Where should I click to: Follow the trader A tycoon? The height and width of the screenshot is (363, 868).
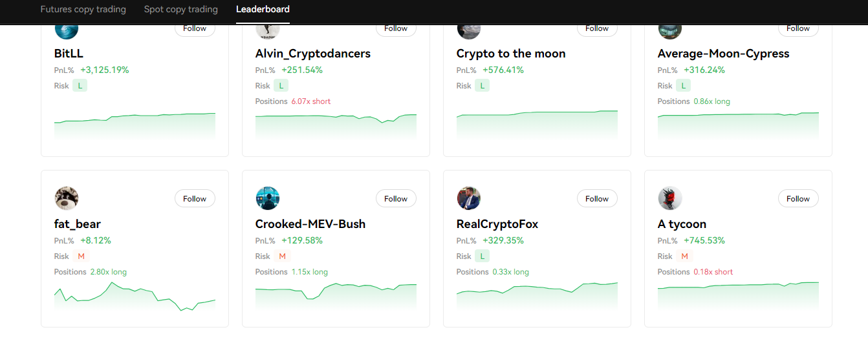pyautogui.click(x=798, y=199)
